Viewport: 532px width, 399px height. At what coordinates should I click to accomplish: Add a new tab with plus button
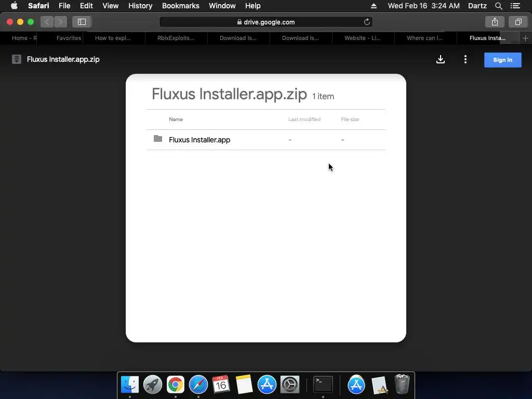pos(525,38)
